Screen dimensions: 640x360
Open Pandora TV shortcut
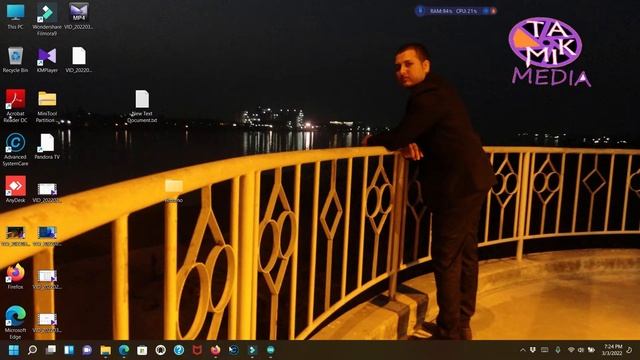point(47,146)
